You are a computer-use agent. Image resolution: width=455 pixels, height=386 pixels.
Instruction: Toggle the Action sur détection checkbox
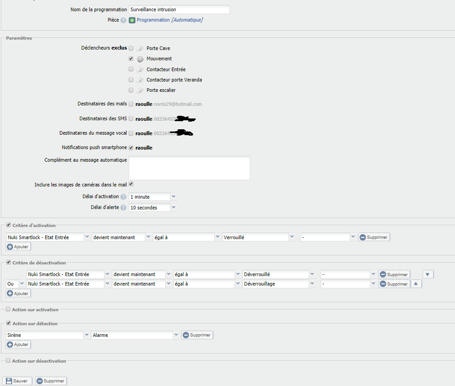(x=8, y=323)
